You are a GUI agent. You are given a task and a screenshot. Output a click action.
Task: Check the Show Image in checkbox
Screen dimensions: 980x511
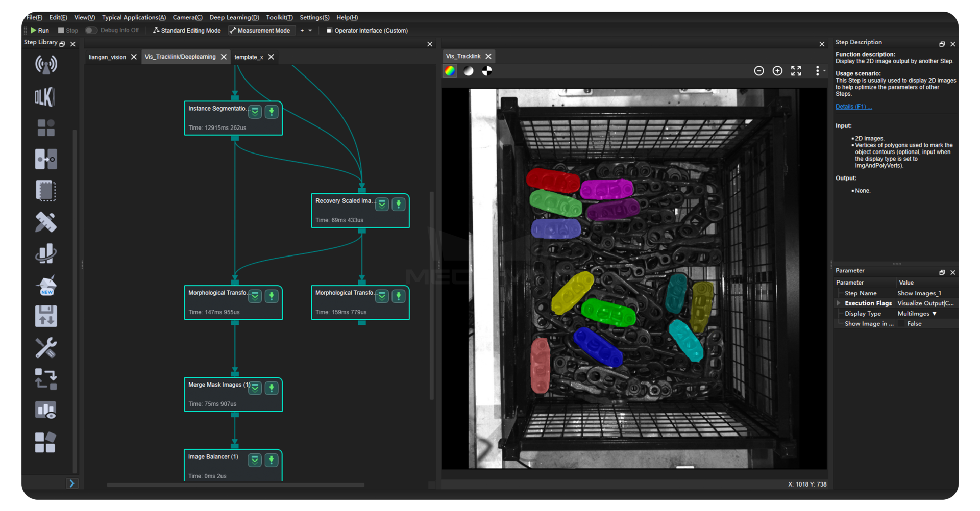pyautogui.click(x=901, y=324)
